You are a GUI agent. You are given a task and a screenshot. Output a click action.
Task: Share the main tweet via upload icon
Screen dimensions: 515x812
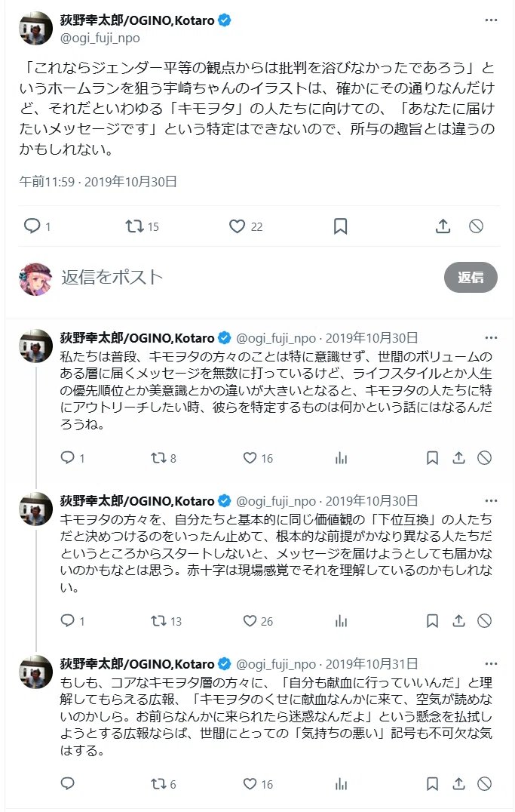[443, 226]
